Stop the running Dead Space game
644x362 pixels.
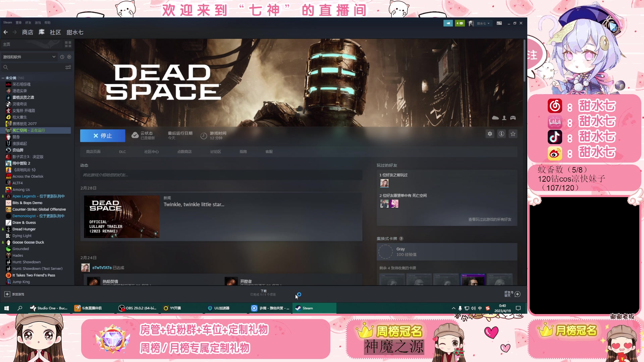pos(103,136)
